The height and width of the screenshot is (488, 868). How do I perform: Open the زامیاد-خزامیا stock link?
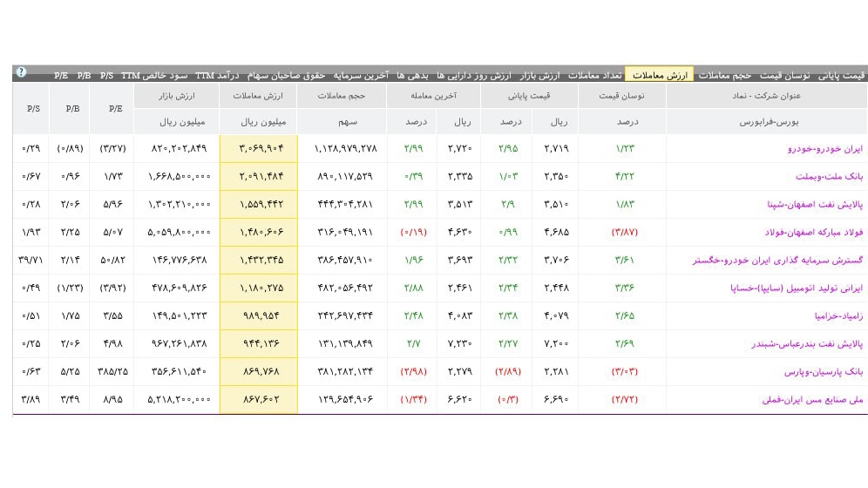coord(838,316)
